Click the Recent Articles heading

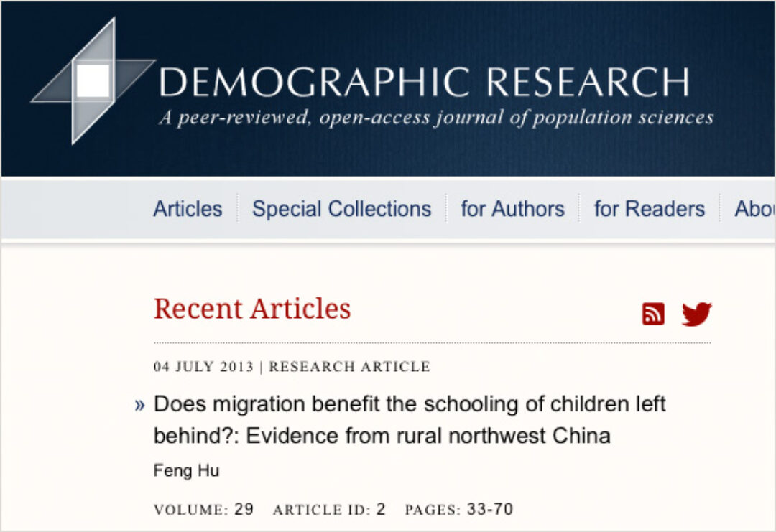[x=252, y=309]
